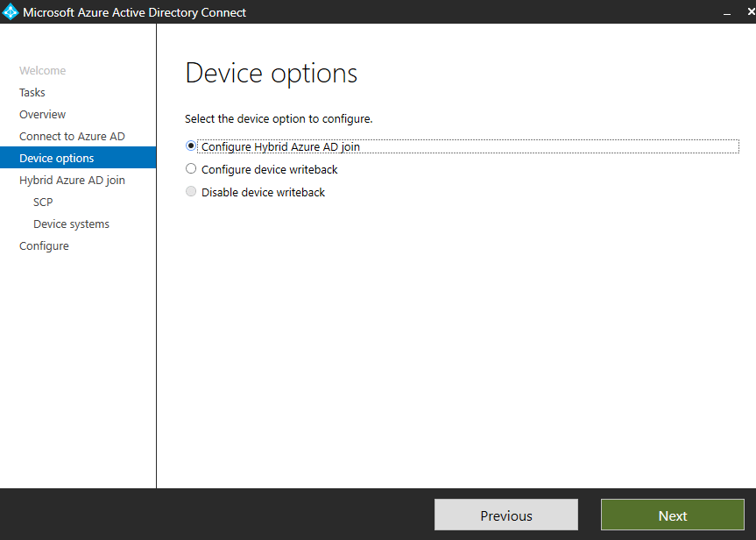Navigate to Connect to Azure AD step

pos(72,137)
